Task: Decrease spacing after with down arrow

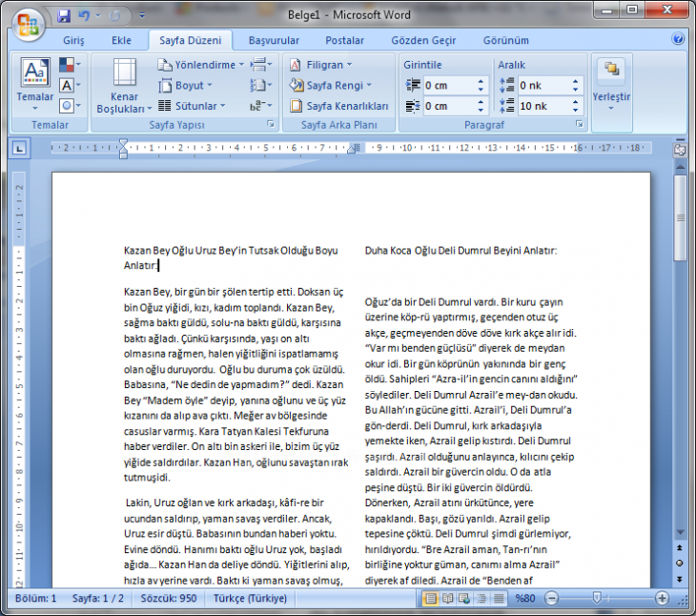Action: (575, 110)
